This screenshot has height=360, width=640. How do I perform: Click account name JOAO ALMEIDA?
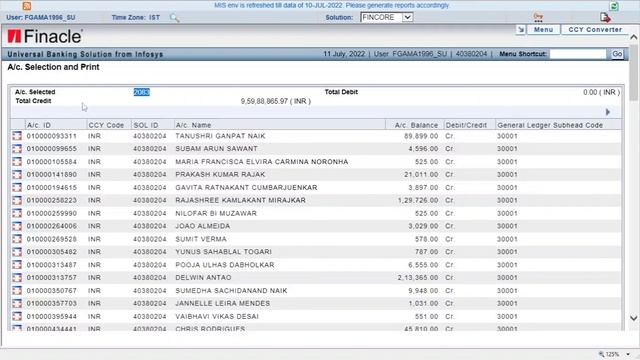click(x=203, y=226)
